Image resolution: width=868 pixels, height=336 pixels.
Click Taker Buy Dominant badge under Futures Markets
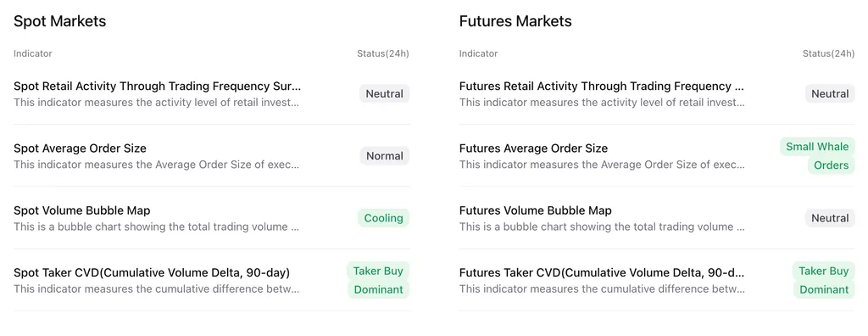pyautogui.click(x=824, y=280)
